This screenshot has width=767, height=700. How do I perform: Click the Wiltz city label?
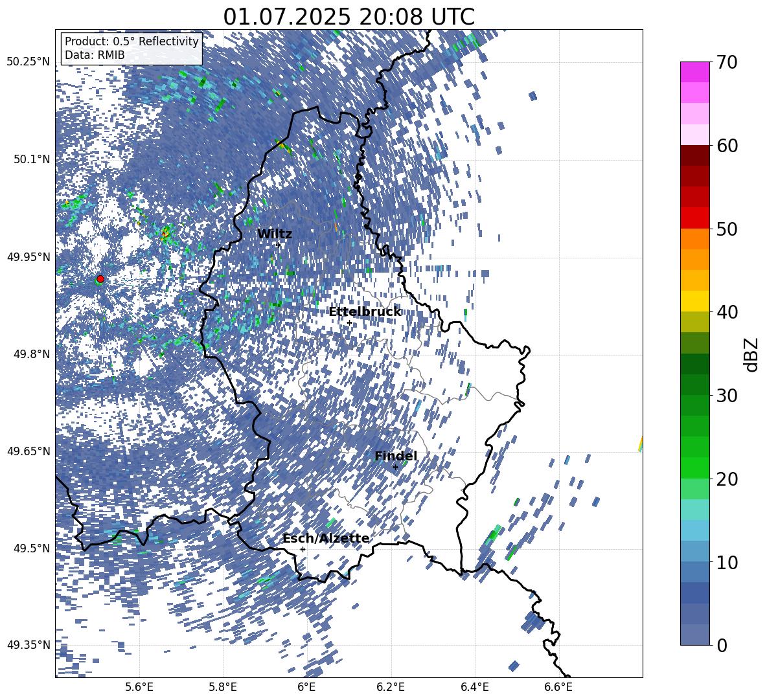click(x=275, y=234)
